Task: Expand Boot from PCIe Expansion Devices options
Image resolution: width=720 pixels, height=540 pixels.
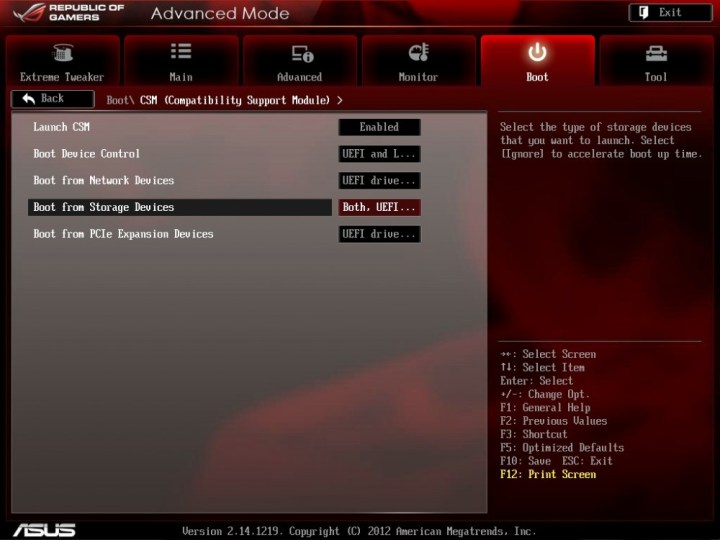Action: 379,234
